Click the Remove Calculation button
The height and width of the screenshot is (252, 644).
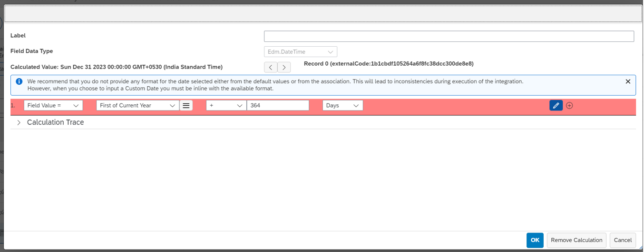pyautogui.click(x=576, y=240)
